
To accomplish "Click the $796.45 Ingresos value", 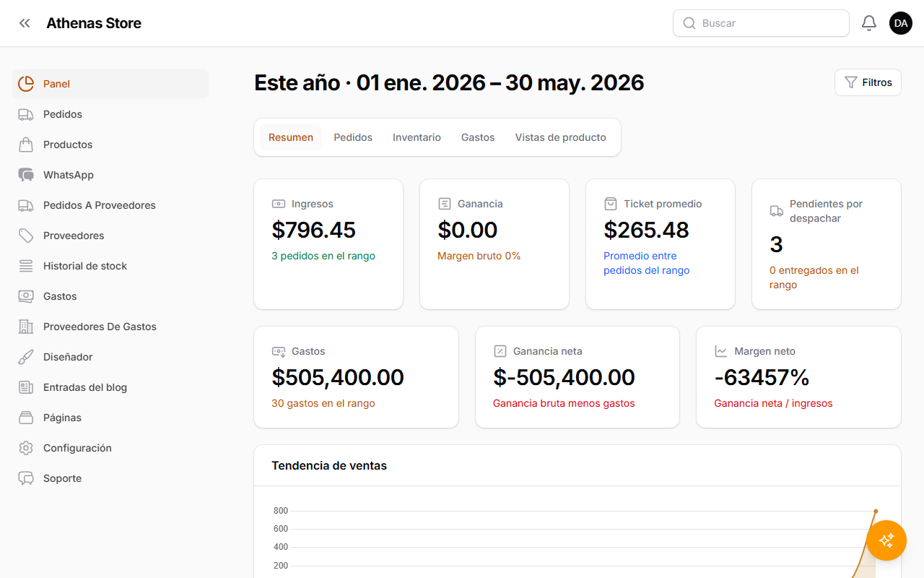I will pos(314,230).
